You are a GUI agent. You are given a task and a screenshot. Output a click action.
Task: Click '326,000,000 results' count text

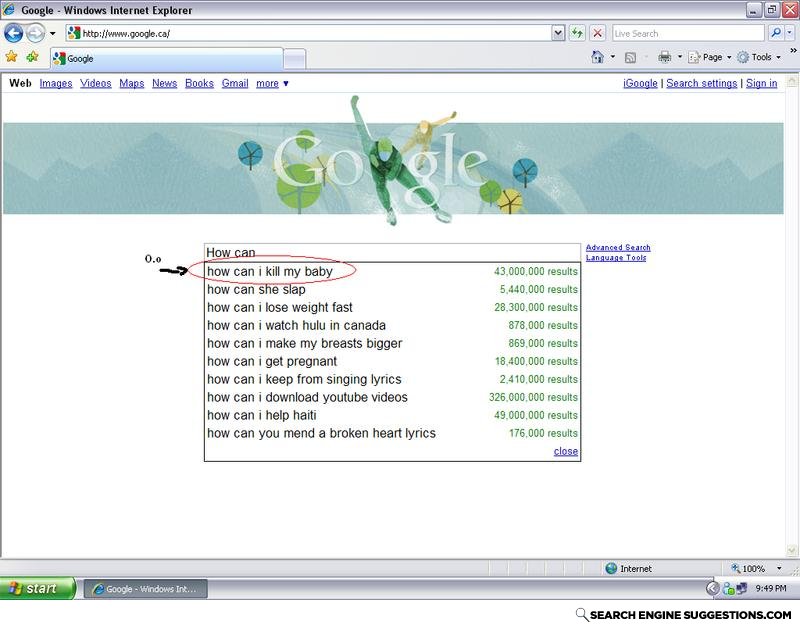pyautogui.click(x=533, y=397)
